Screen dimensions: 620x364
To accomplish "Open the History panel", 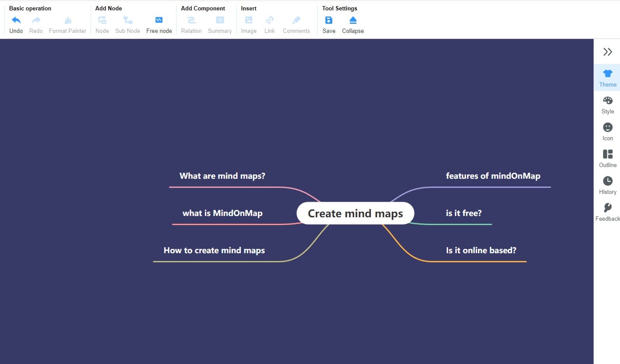I will click(x=607, y=184).
